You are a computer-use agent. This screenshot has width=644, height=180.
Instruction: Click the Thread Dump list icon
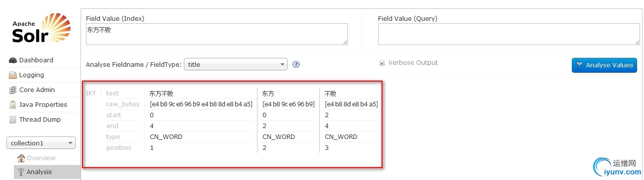point(13,120)
